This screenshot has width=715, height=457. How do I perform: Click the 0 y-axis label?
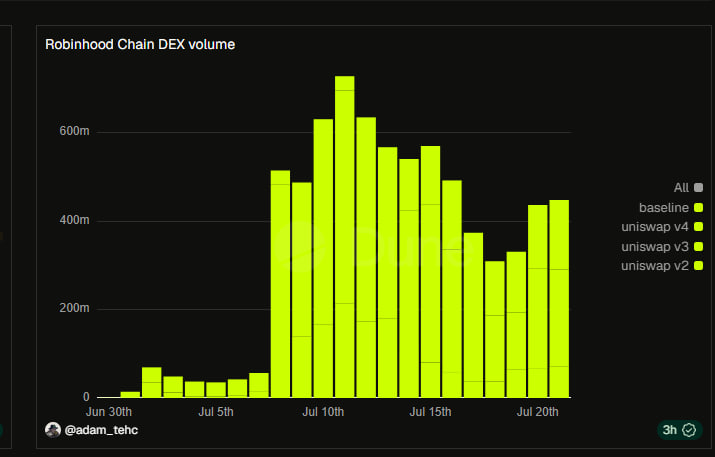tap(86, 397)
